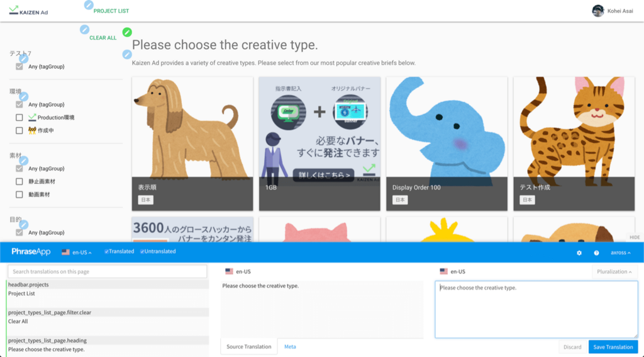Click the construction icon beside 作成中
644x357 pixels.
click(x=32, y=130)
